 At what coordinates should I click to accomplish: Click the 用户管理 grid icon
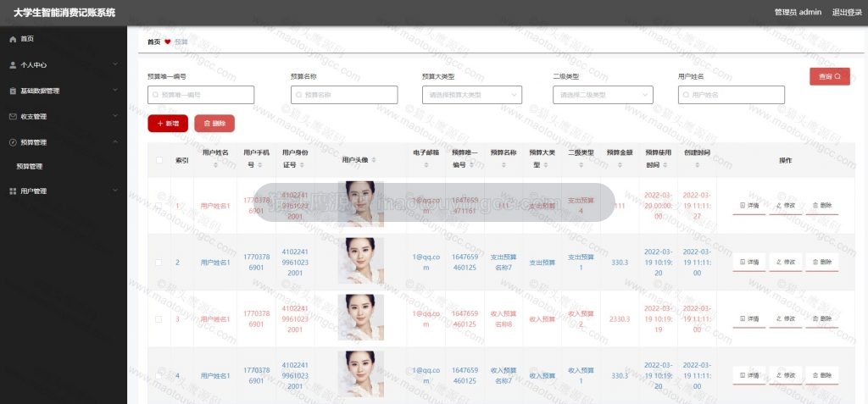pos(14,191)
